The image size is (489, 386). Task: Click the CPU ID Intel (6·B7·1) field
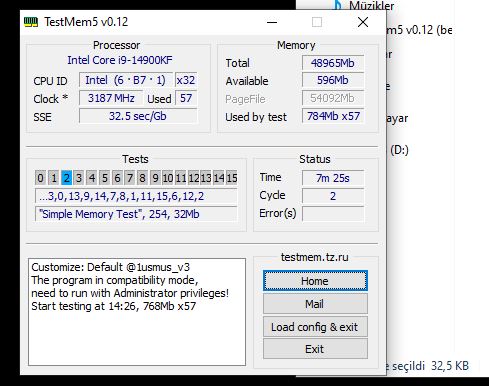tap(126, 80)
